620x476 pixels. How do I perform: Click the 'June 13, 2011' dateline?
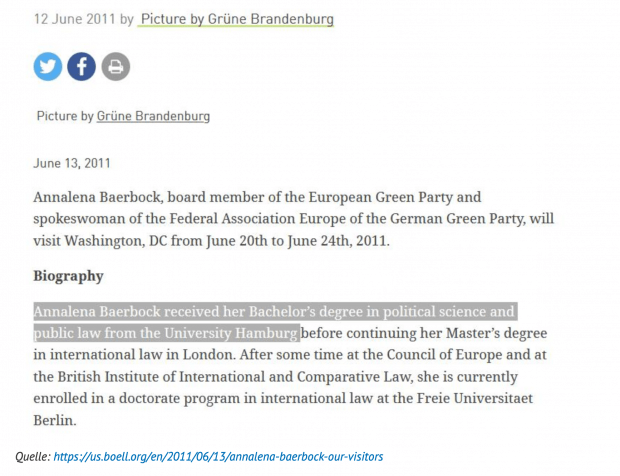[72, 163]
